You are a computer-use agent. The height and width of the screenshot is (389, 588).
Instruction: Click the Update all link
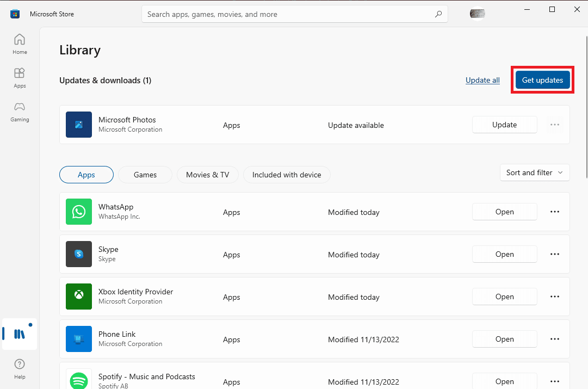pyautogui.click(x=482, y=81)
